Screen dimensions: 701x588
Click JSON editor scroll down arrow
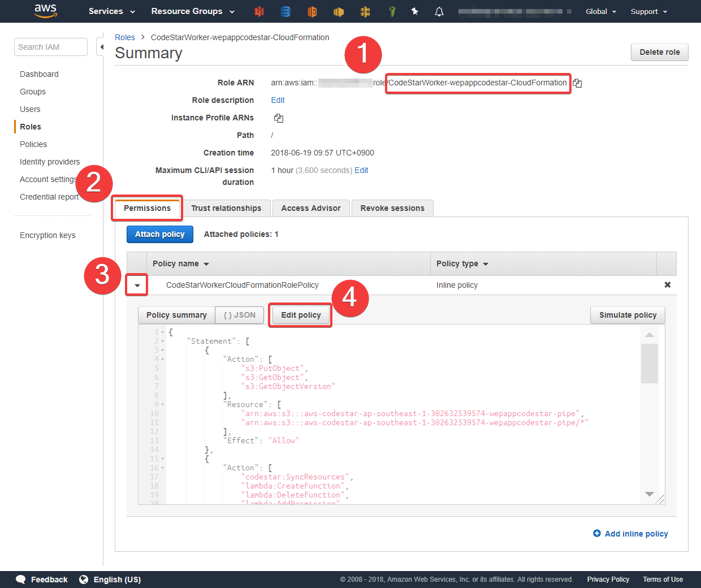click(650, 494)
